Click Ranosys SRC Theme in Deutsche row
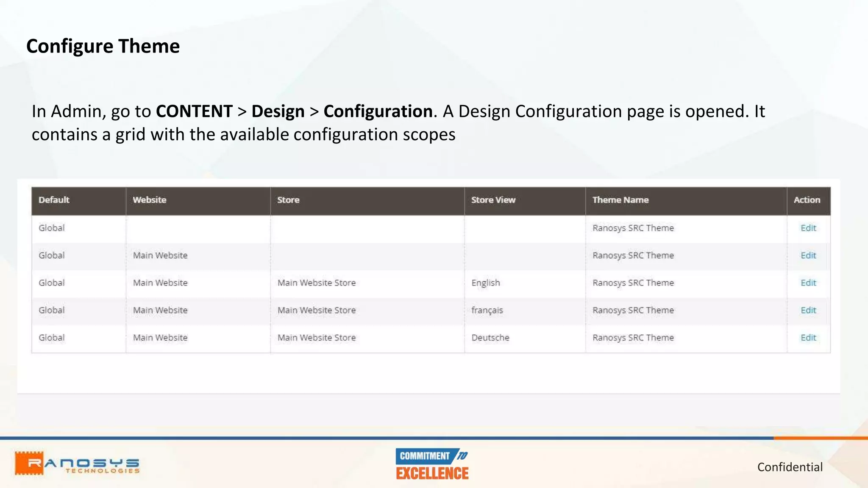The image size is (868, 488). pos(633,338)
